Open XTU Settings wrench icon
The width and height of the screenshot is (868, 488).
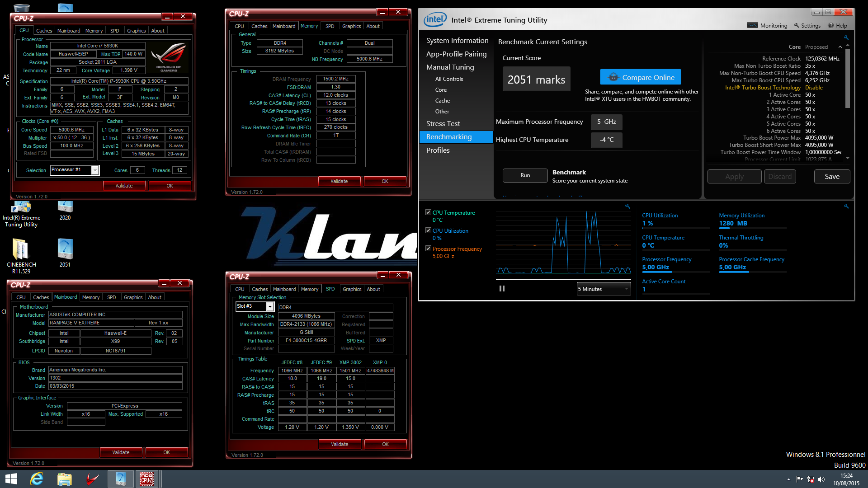click(797, 25)
